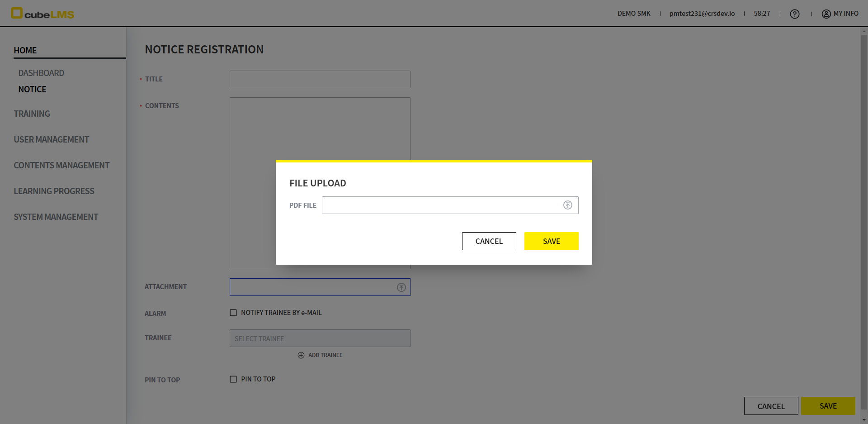Click the page scrollbar on right edge
Image resolution: width=868 pixels, height=424 pixels.
[x=864, y=222]
